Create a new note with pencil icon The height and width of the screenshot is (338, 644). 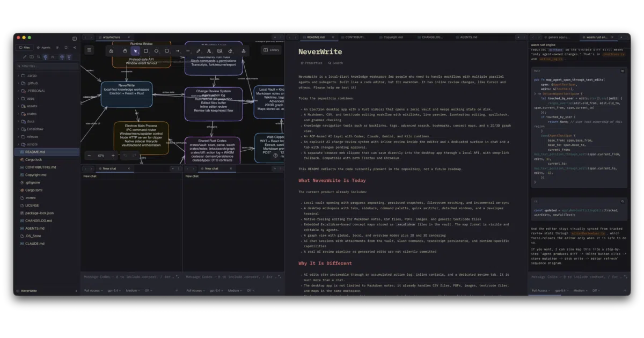pyautogui.click(x=25, y=56)
